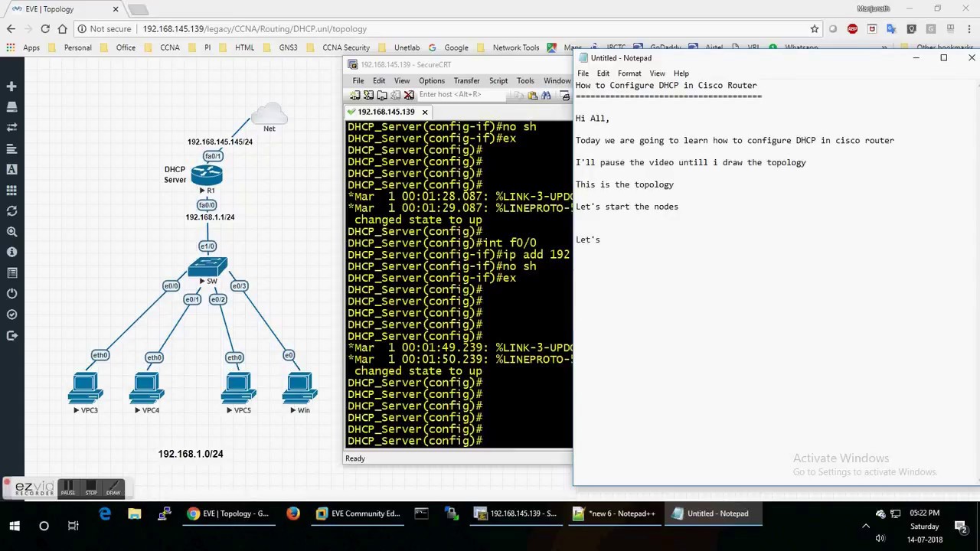Click the Win computer node
This screenshot has width=980, height=551.
[x=299, y=389]
